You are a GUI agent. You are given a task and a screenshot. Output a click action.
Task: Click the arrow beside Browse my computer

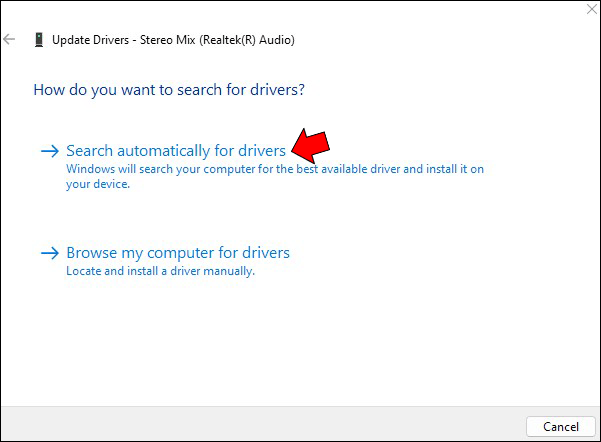tap(50, 253)
